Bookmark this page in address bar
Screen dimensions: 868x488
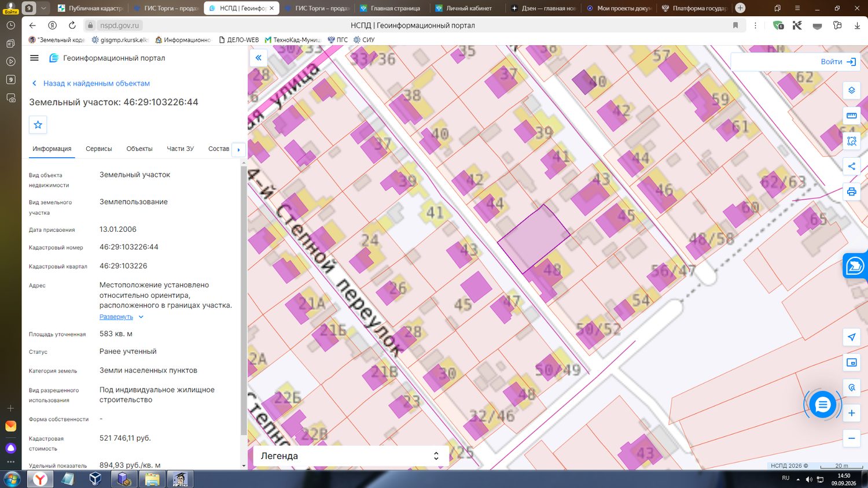coord(735,25)
